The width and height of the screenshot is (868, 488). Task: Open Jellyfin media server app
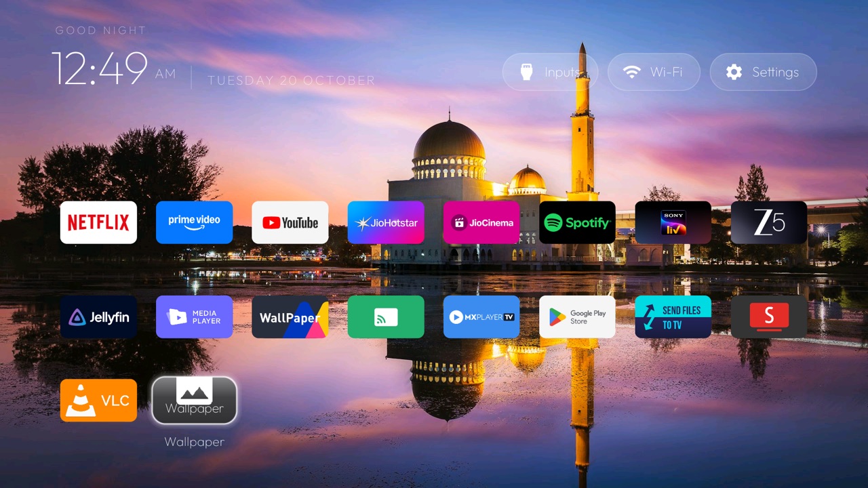(x=98, y=317)
